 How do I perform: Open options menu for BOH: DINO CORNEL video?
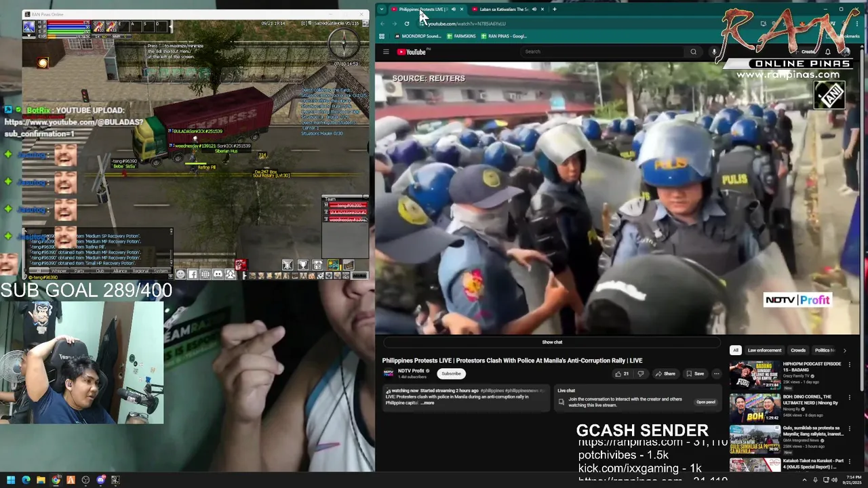[x=849, y=396]
